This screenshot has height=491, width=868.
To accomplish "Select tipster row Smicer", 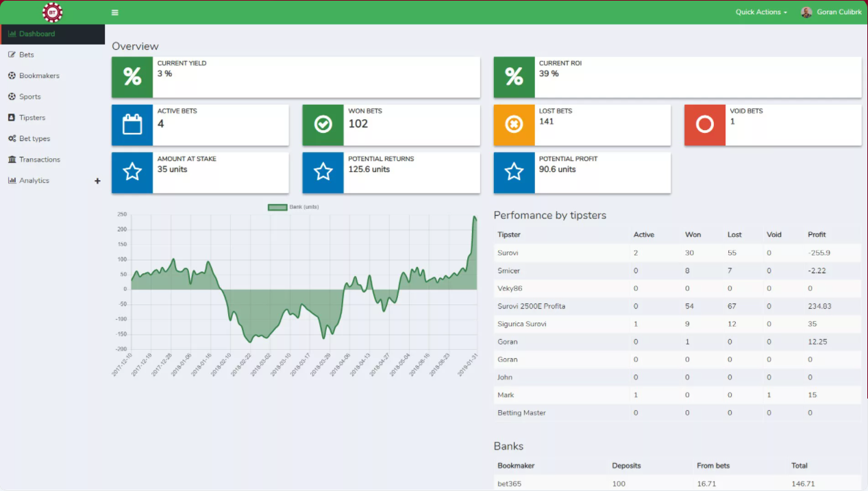I will coord(678,270).
